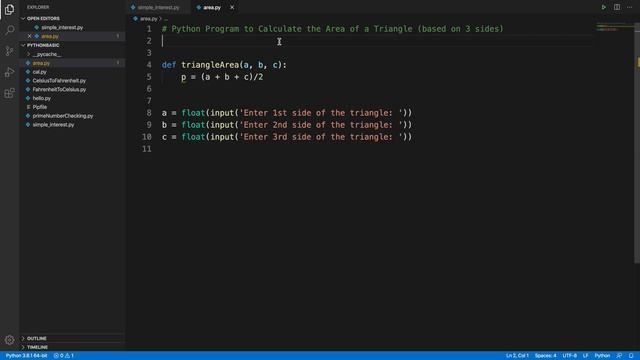Click 'def triangleArea(a, b, c):' line
The height and width of the screenshot is (360, 640).
coord(224,65)
